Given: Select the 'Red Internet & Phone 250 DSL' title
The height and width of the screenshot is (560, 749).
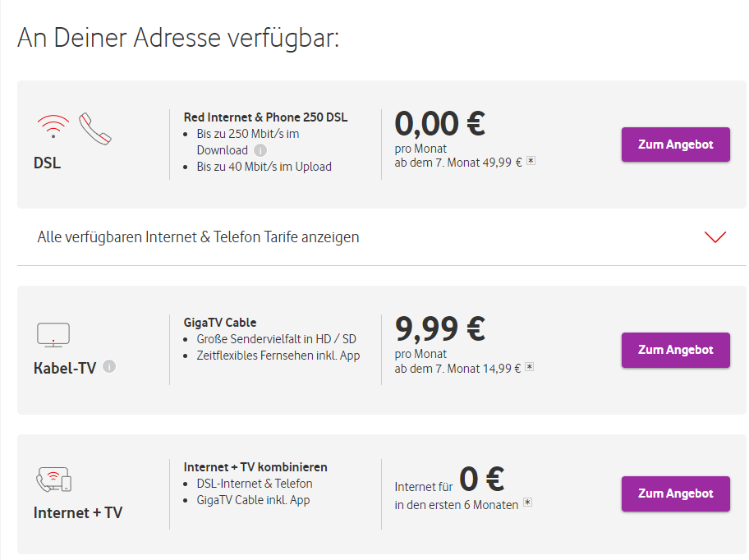Looking at the screenshot, I should 265,117.
